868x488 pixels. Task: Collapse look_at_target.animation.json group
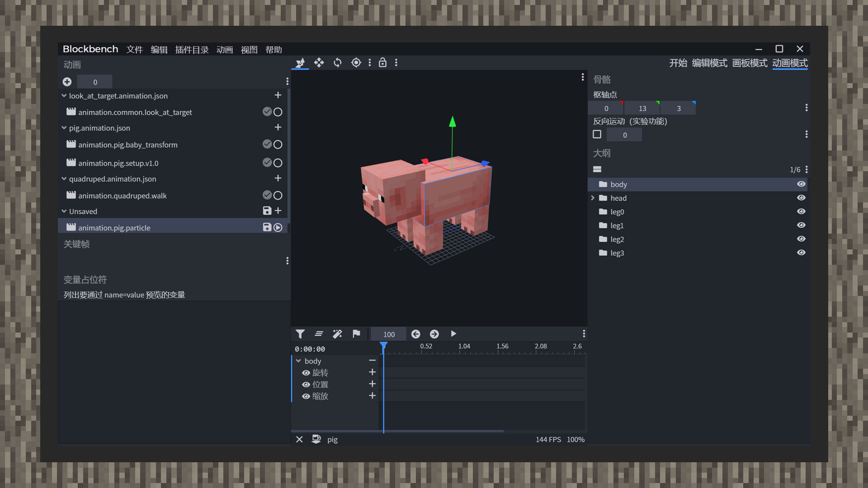(x=64, y=96)
